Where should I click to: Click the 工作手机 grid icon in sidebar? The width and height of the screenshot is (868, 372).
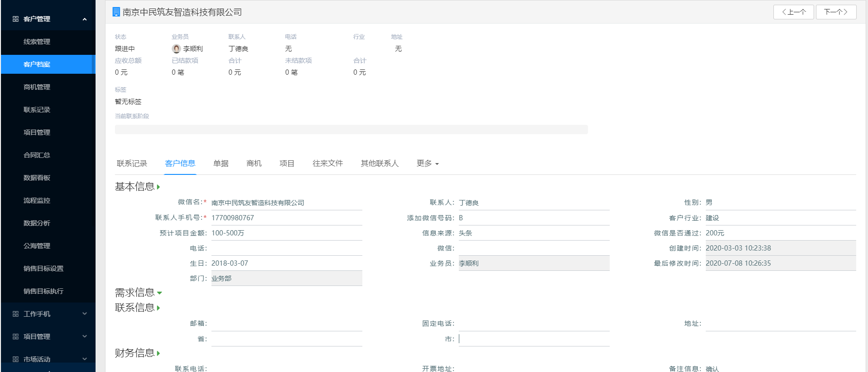tap(16, 314)
